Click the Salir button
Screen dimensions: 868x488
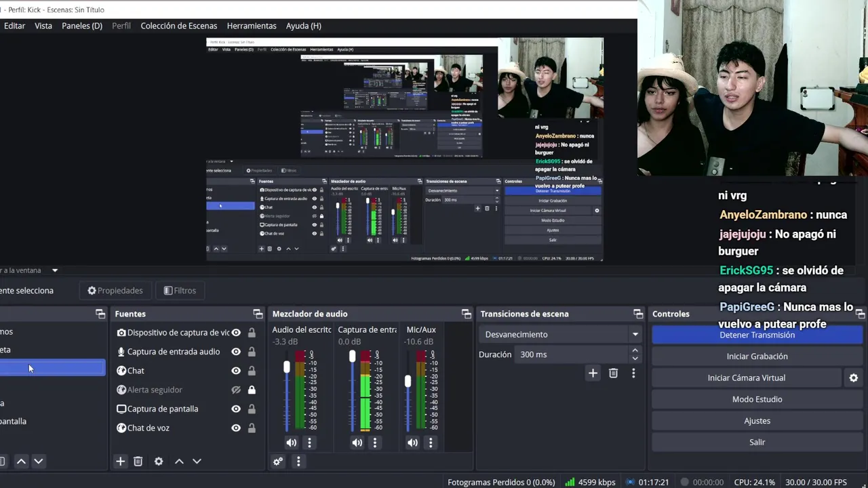[x=757, y=442]
